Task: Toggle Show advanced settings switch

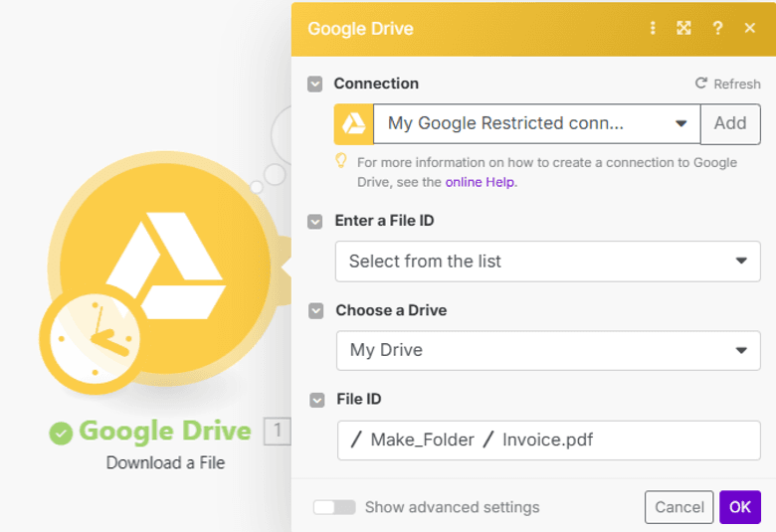Action: coord(334,507)
